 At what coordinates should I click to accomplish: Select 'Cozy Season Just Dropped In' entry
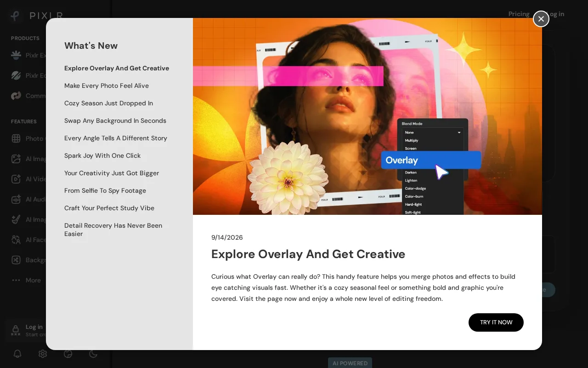tap(108, 103)
